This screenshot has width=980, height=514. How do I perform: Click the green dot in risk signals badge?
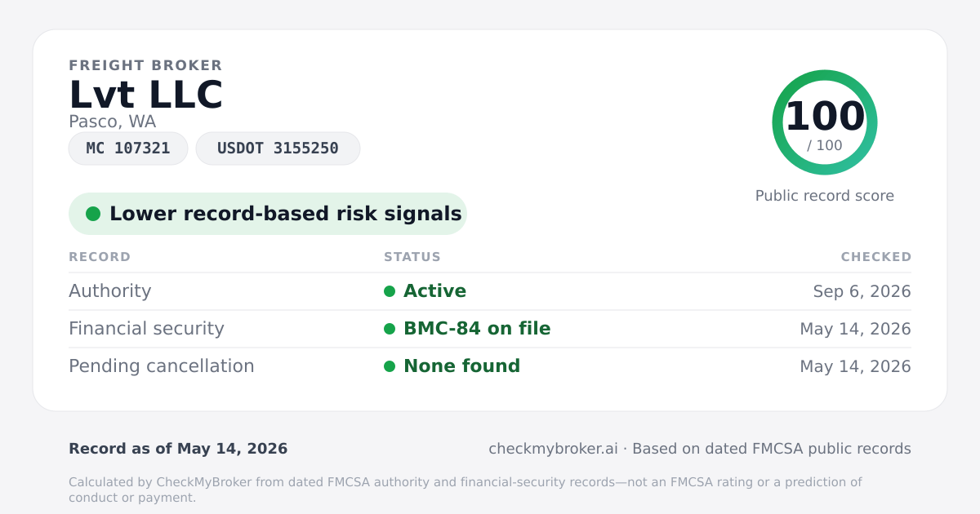pyautogui.click(x=93, y=214)
